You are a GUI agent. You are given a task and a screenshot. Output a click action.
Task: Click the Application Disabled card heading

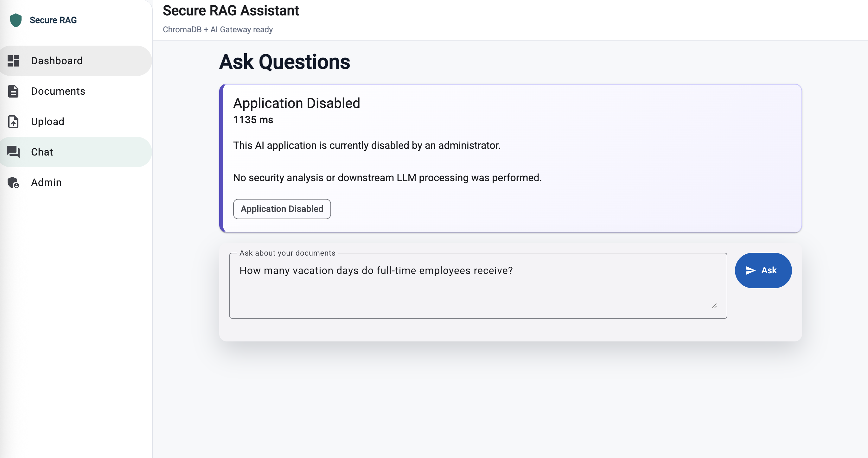[x=297, y=103]
